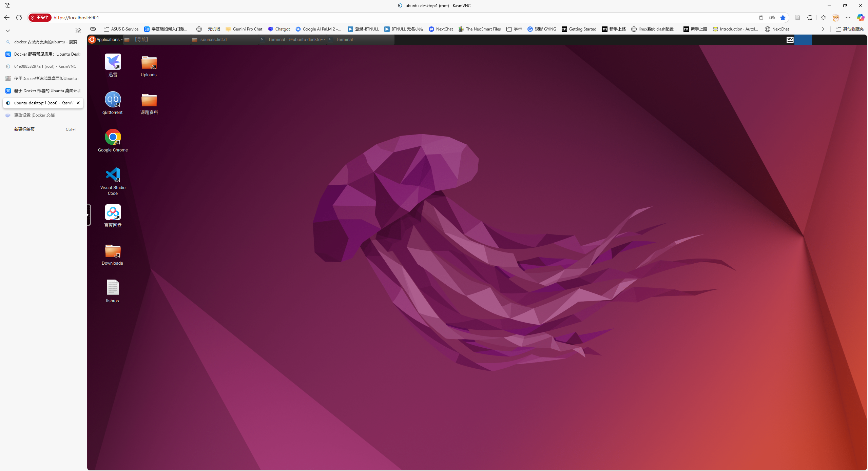Toggle the favorites star in the address bar

click(x=782, y=18)
